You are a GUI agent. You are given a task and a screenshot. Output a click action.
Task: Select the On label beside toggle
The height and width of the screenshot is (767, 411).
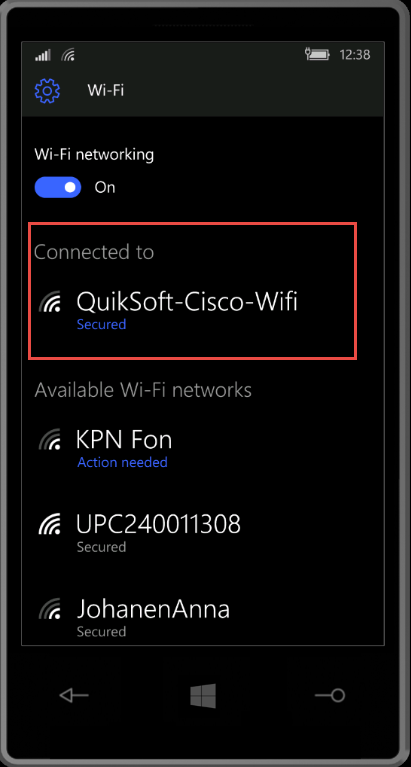105,187
